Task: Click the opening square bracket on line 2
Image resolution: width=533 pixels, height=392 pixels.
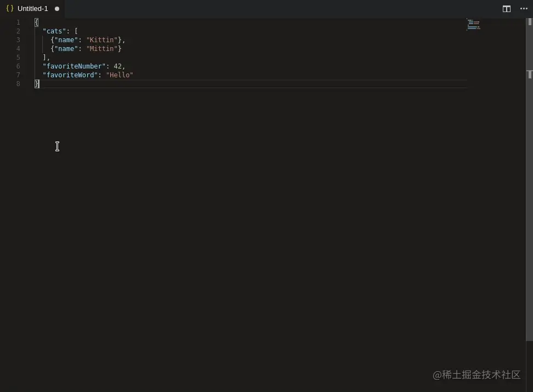Action: click(76, 31)
